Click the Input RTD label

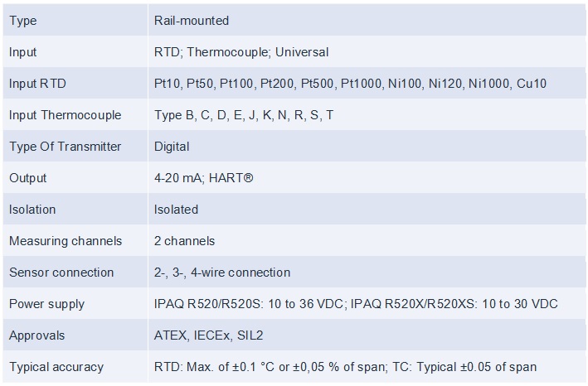tap(37, 84)
